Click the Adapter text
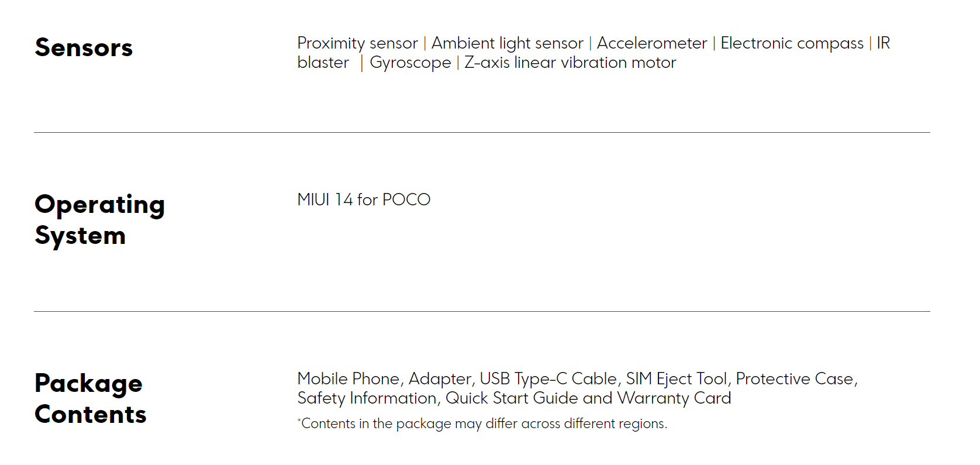This screenshot has height=465, width=980. pyautogui.click(x=440, y=379)
